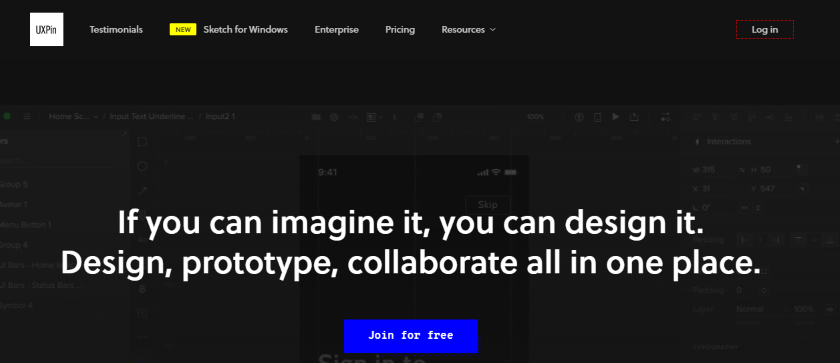Screen dimensions: 840x363
Task: Click the Log in button
Action: (x=764, y=29)
